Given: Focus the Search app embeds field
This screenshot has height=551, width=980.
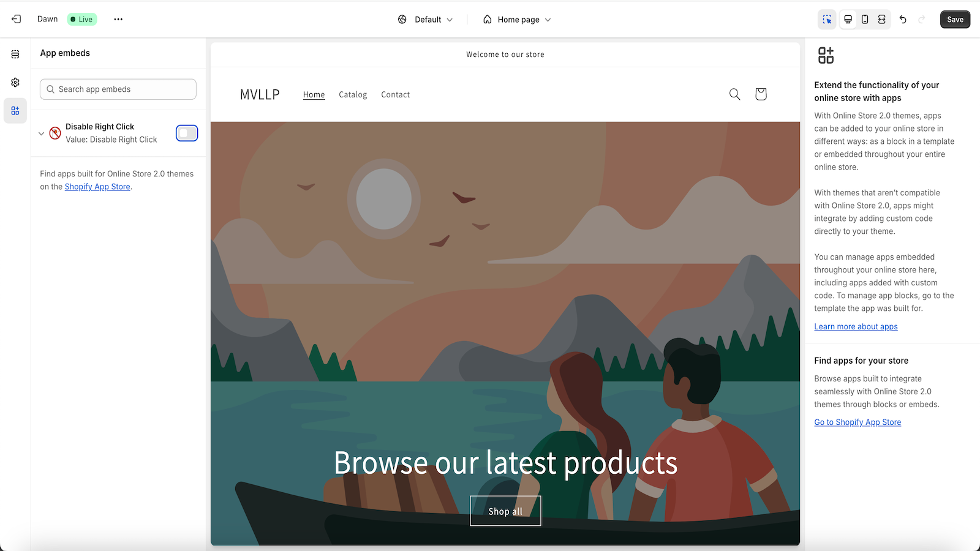Looking at the screenshot, I should (x=118, y=89).
